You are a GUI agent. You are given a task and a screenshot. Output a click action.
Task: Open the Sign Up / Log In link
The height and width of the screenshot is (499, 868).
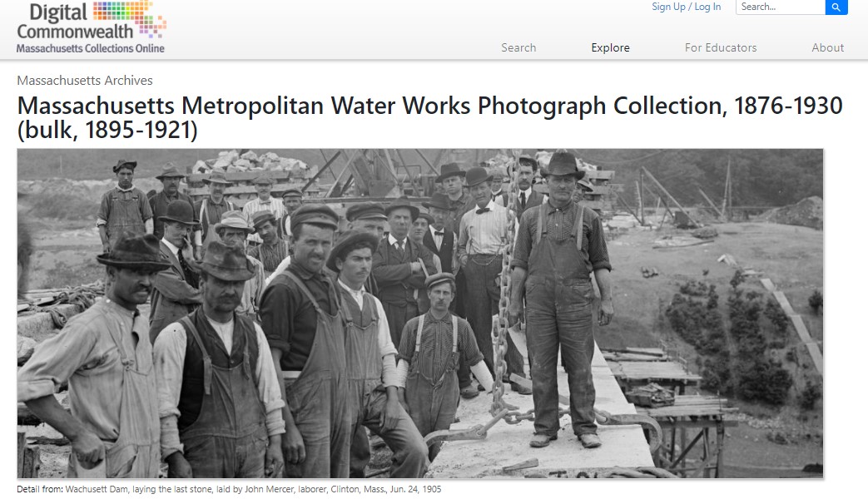click(x=686, y=7)
